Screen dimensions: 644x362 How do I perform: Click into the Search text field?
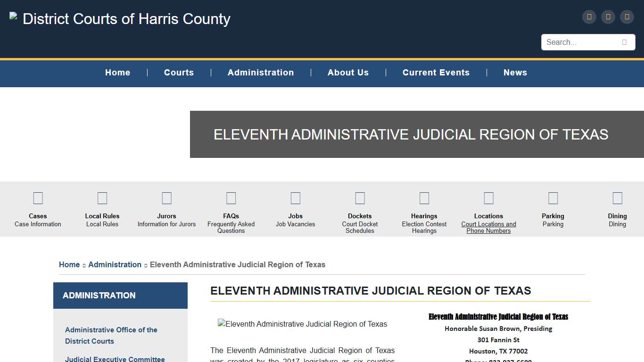point(580,42)
